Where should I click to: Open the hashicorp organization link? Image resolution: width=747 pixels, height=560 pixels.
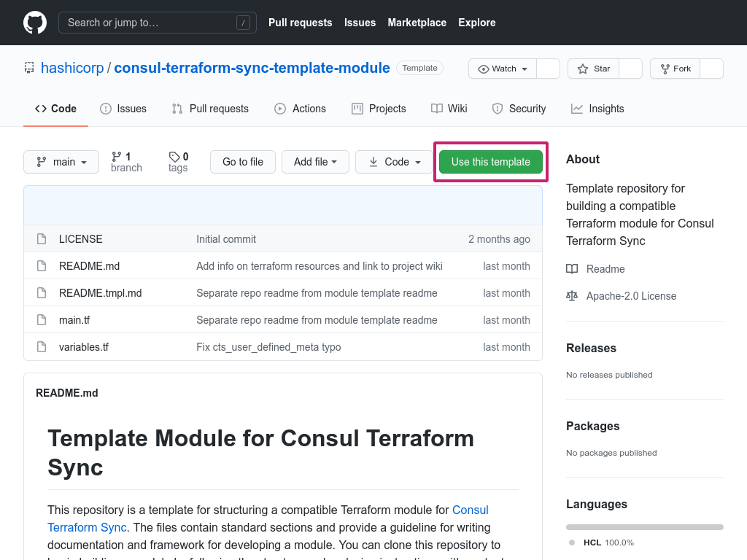72,68
